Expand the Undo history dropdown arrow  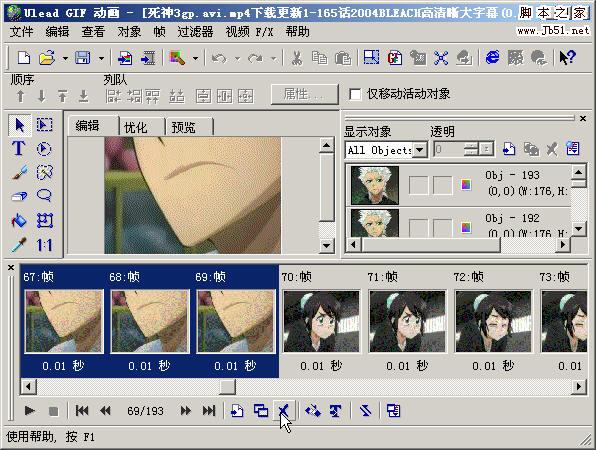click(238, 59)
